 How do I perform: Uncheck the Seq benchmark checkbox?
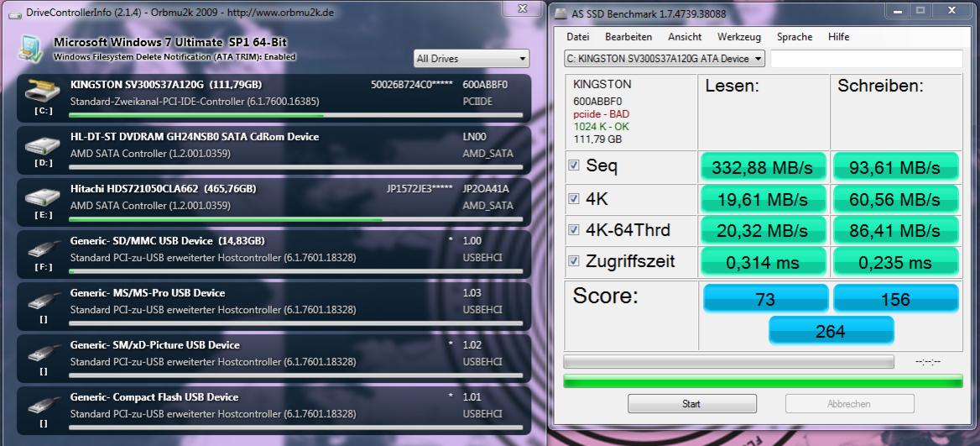click(574, 165)
